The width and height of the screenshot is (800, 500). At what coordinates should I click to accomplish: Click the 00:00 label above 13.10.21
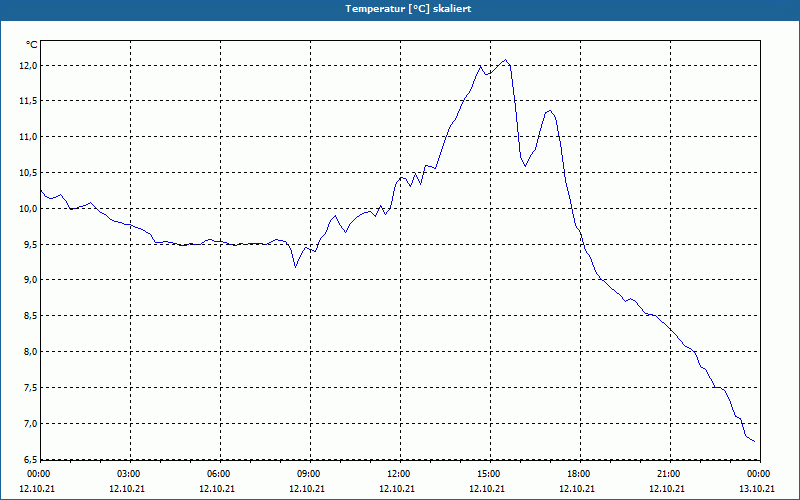point(760,474)
